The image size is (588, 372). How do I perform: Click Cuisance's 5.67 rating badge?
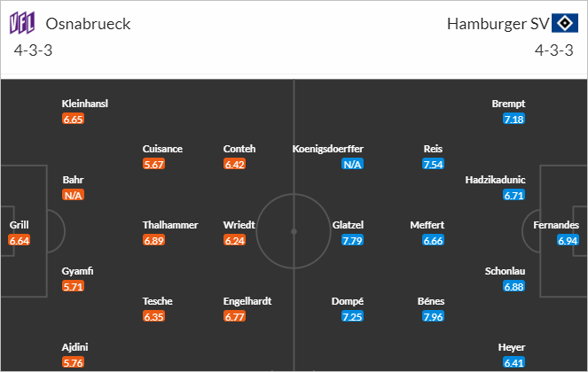tap(153, 164)
